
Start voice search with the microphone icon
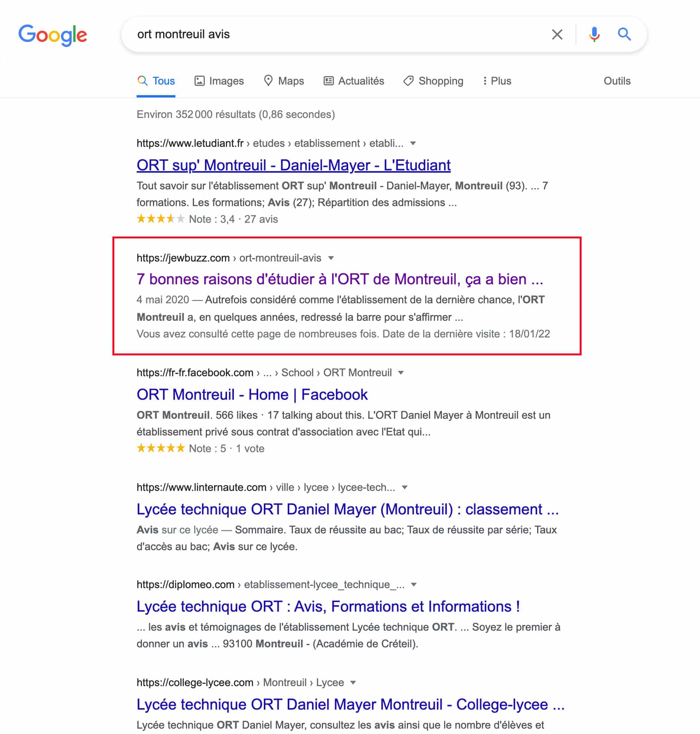point(594,34)
